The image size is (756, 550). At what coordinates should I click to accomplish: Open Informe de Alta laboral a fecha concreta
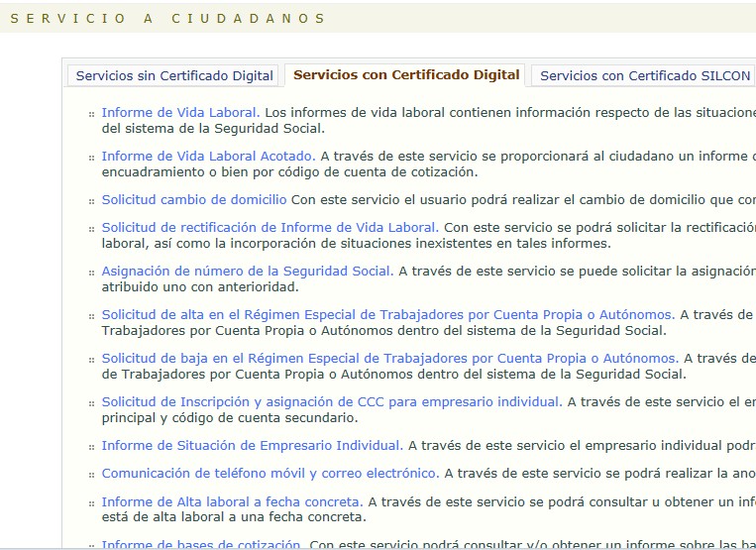point(232,502)
